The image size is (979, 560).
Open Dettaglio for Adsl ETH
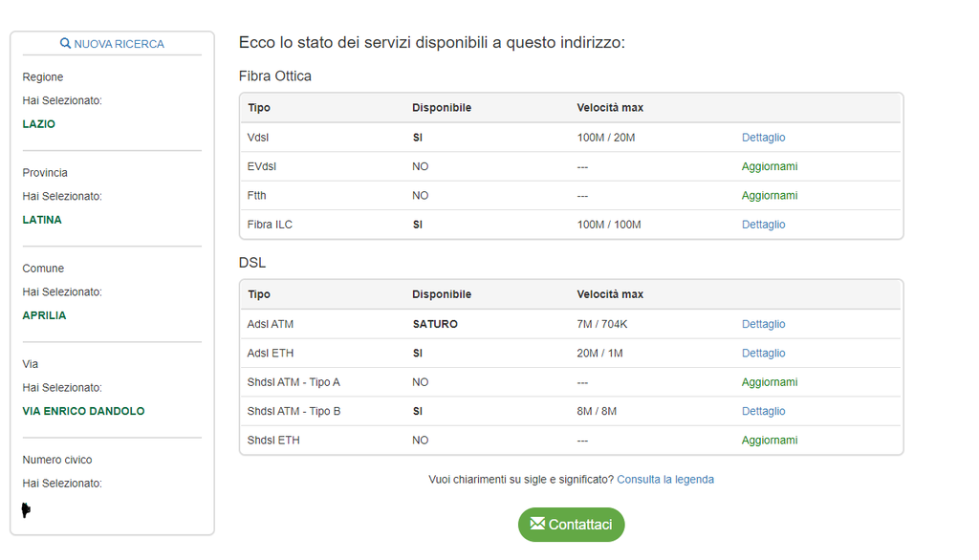[x=763, y=354]
